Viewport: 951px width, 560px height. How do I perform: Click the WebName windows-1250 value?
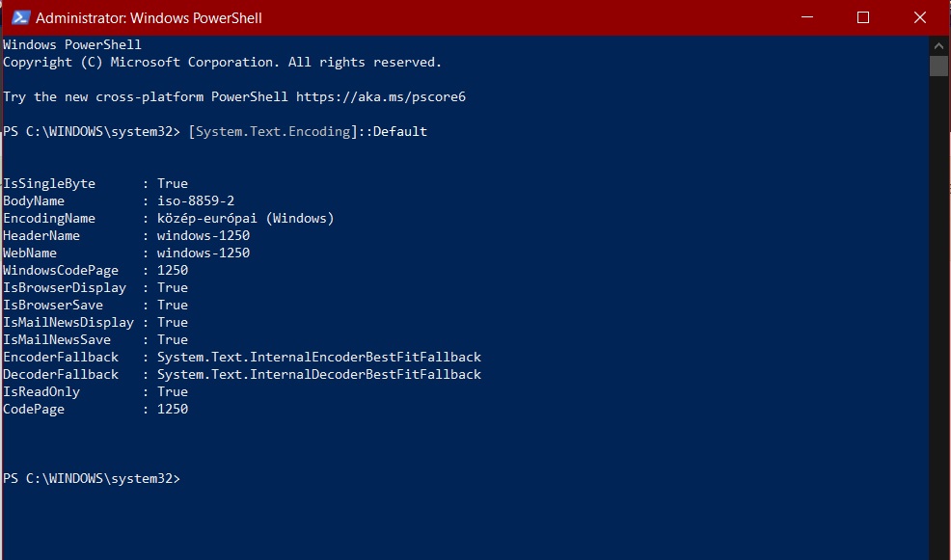click(x=204, y=253)
